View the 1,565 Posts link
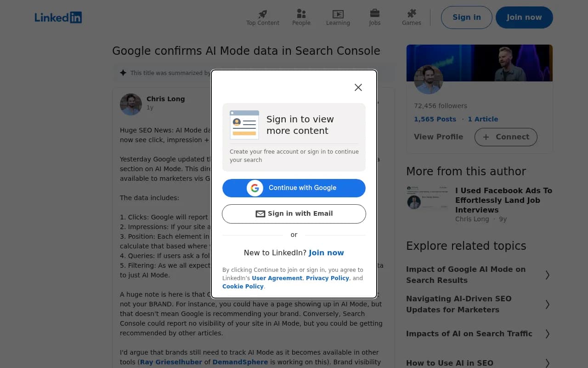Screen dimensions: 588x368 point(435,119)
